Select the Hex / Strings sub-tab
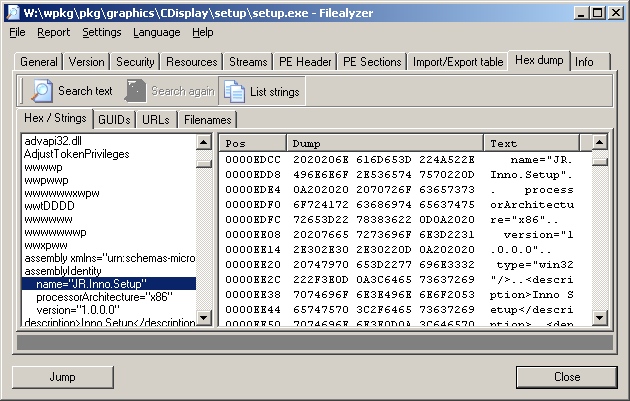Image resolution: width=630 pixels, height=401 pixels. click(55, 118)
